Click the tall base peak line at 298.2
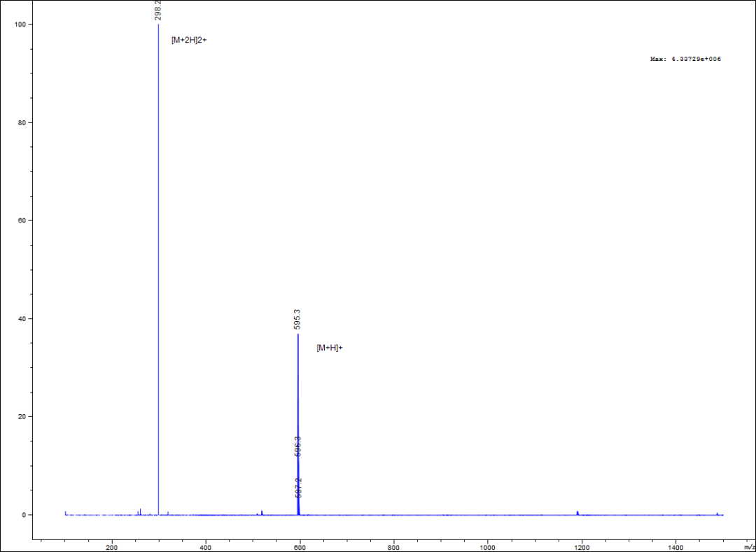Viewport: 756px width, 552px height. (x=158, y=270)
